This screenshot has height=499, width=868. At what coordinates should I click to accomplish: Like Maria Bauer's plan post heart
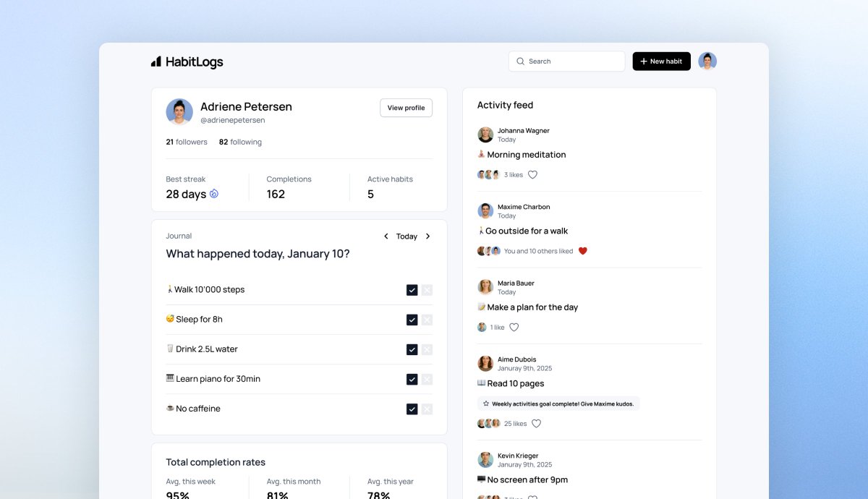[x=514, y=328]
